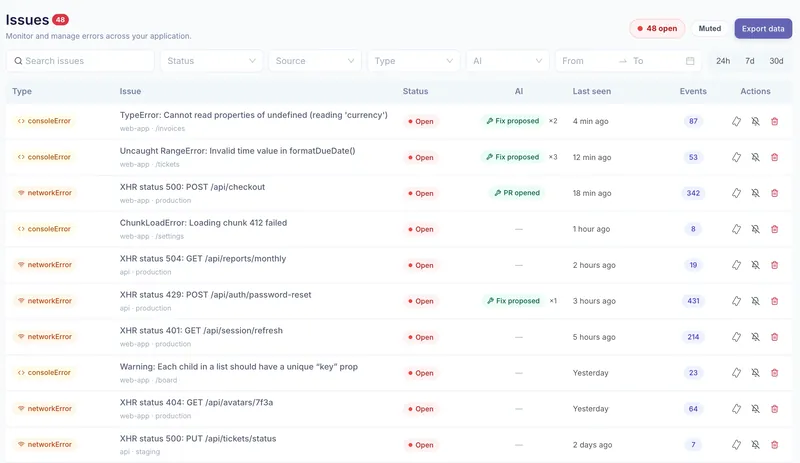Click the ticket icon for the unique key prop warning

pyautogui.click(x=736, y=373)
